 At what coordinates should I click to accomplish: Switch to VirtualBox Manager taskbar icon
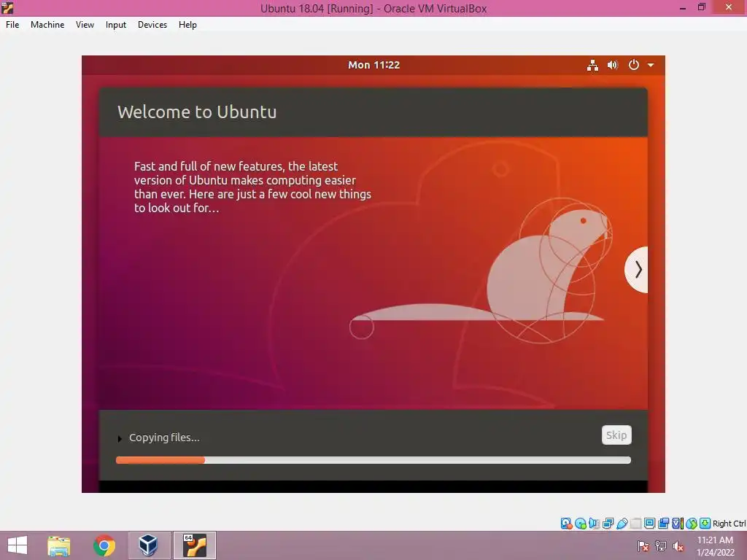coord(149,545)
